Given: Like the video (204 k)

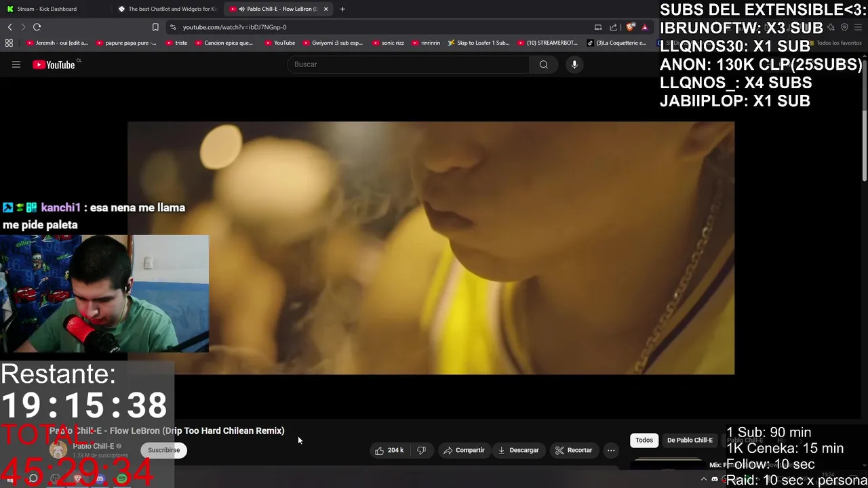Looking at the screenshot, I should (x=389, y=450).
